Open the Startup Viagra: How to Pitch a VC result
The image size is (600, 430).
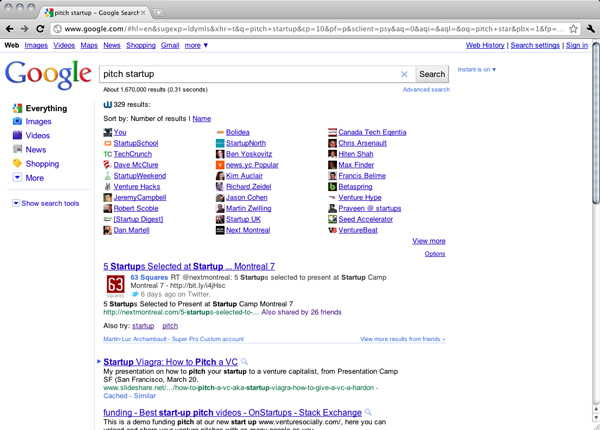170,362
